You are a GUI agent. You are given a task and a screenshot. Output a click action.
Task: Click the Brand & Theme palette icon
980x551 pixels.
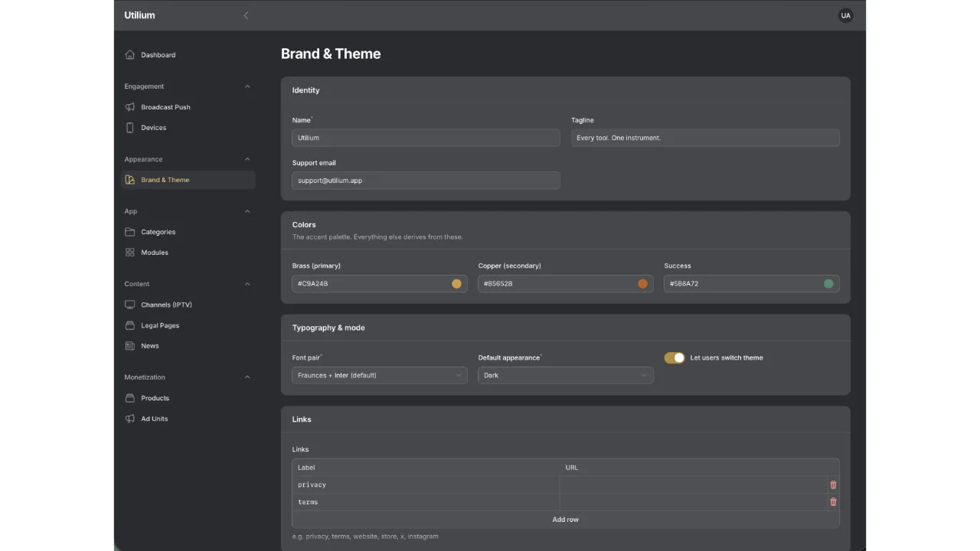point(129,180)
